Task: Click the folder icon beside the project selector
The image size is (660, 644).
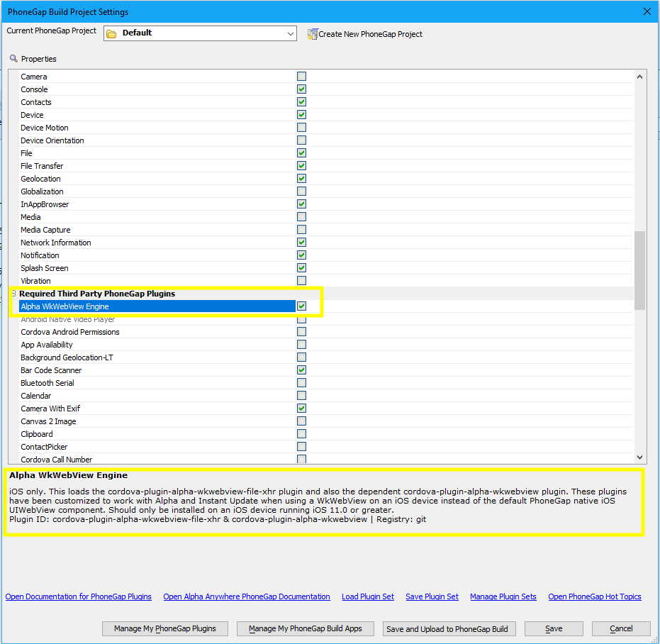Action: [x=111, y=33]
